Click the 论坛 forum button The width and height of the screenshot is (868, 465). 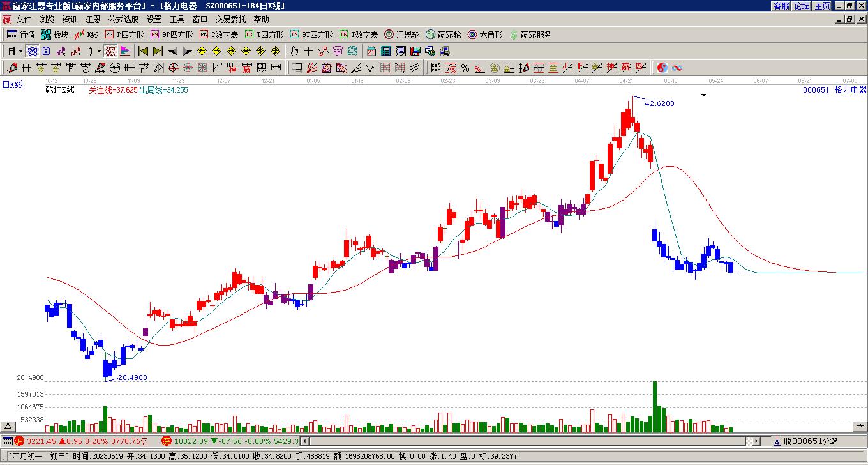[802, 6]
